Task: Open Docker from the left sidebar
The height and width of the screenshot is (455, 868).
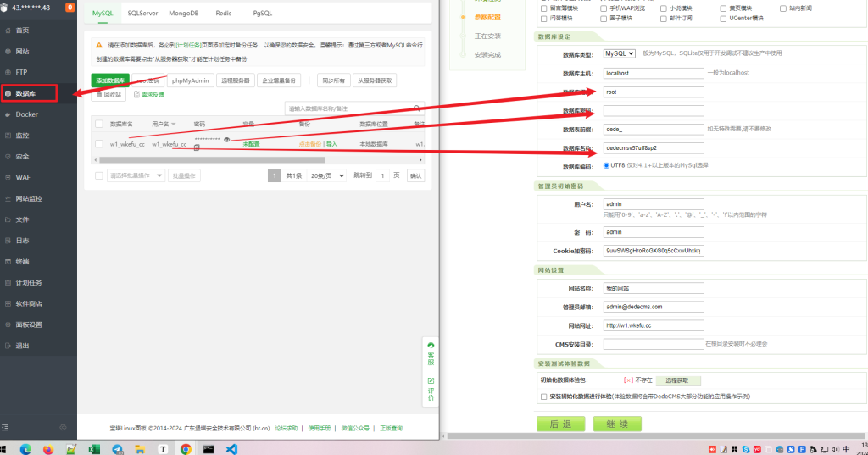Action: pyautogui.click(x=27, y=114)
